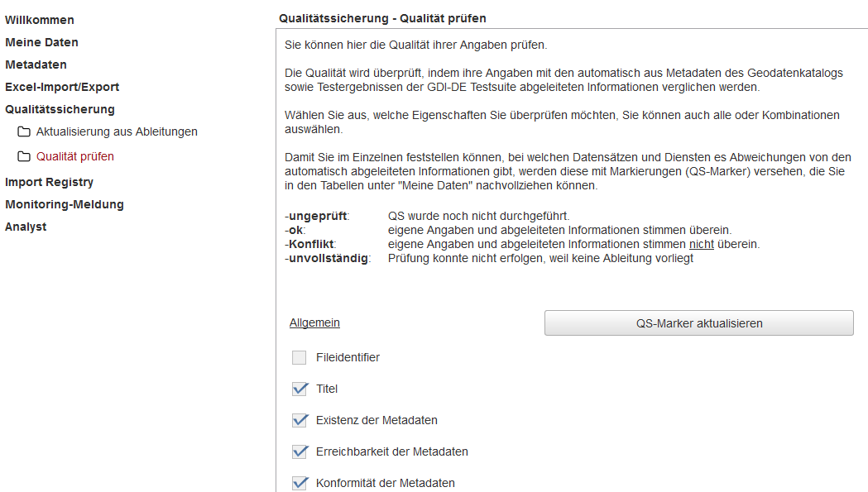
Task: Expand the Monitoring-Meldung menu section
Action: [x=65, y=204]
